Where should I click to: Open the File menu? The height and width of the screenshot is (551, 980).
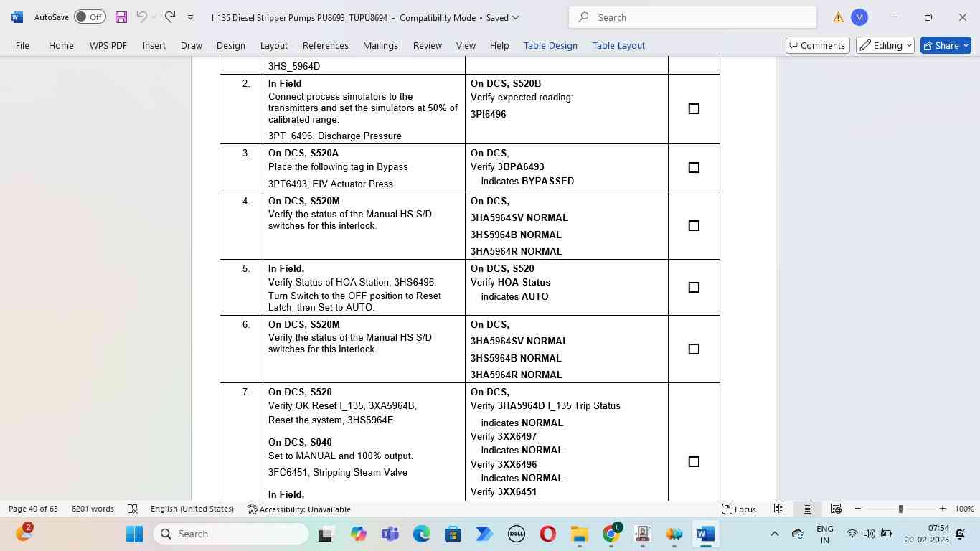pos(22,45)
